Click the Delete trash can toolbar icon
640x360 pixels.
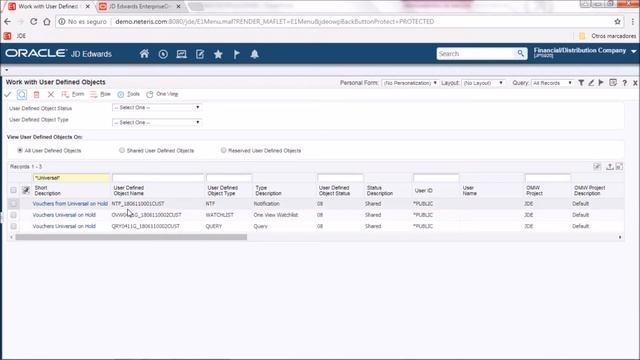pyautogui.click(x=36, y=94)
